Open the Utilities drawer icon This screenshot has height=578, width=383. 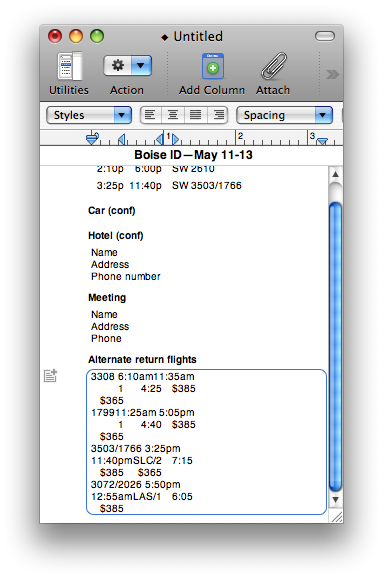coord(69,66)
